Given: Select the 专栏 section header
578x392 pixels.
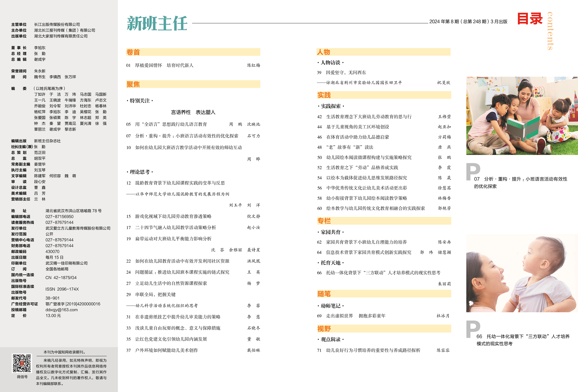Looking at the screenshot, I should [324, 221].
